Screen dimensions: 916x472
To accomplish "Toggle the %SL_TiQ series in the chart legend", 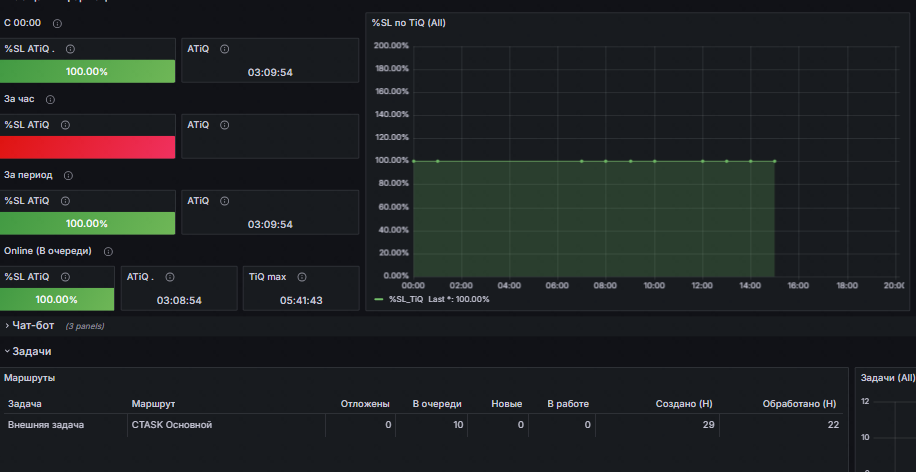I will tap(406, 299).
